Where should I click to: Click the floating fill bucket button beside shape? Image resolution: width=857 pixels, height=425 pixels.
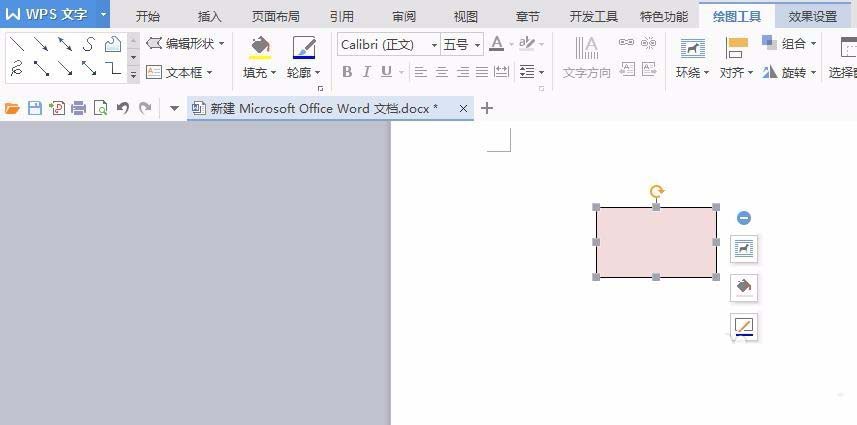click(744, 288)
